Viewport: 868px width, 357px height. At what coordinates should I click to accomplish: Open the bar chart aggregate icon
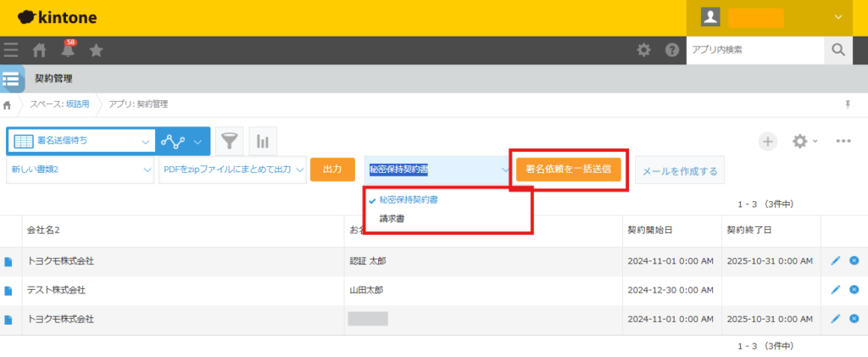(x=263, y=141)
